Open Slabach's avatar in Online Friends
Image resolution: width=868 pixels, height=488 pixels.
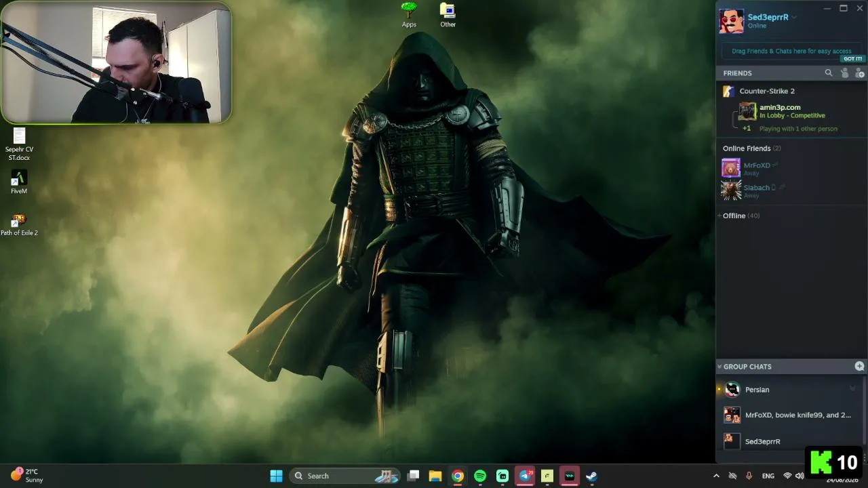tap(731, 190)
